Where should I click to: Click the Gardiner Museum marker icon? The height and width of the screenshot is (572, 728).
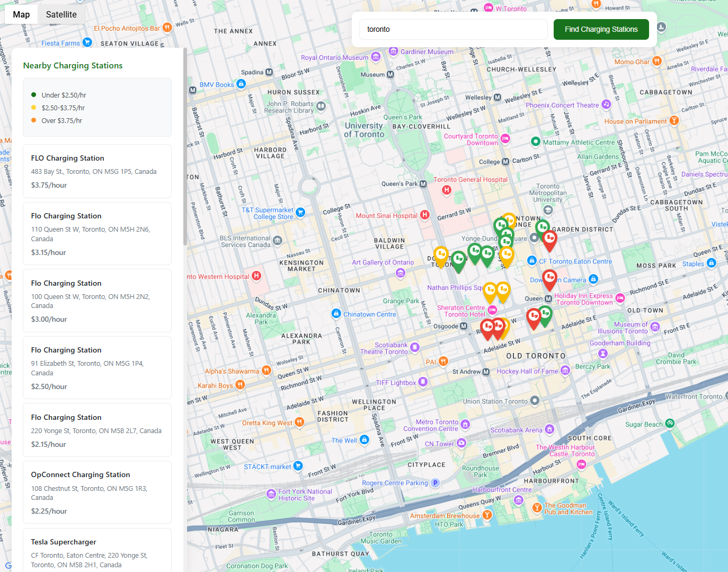[x=393, y=51]
